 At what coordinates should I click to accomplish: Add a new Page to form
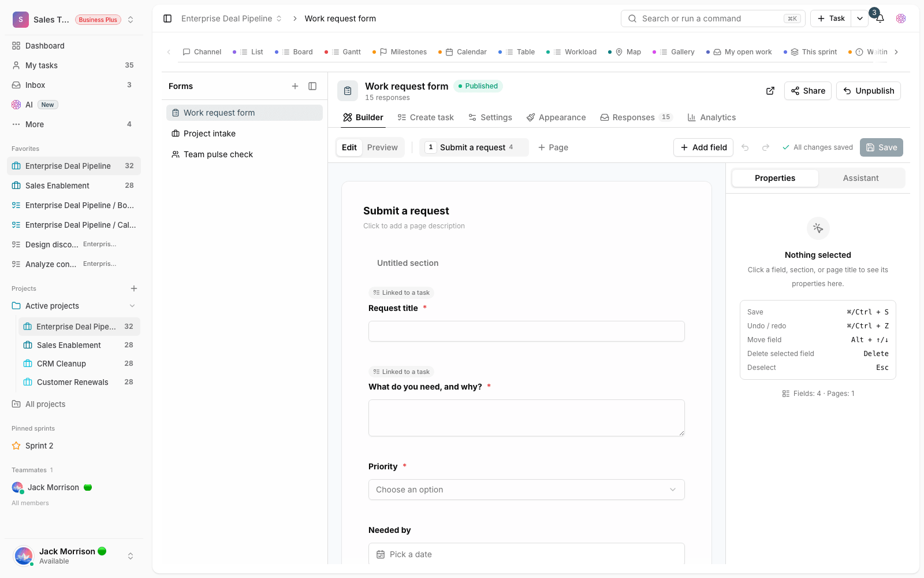tap(553, 147)
